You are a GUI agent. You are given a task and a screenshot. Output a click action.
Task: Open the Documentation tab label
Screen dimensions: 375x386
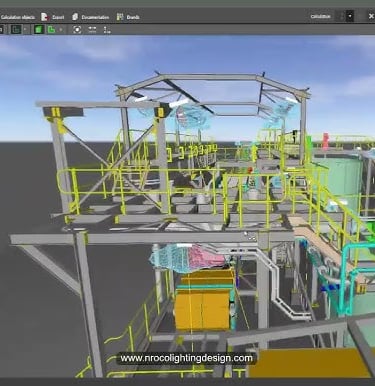(95, 17)
